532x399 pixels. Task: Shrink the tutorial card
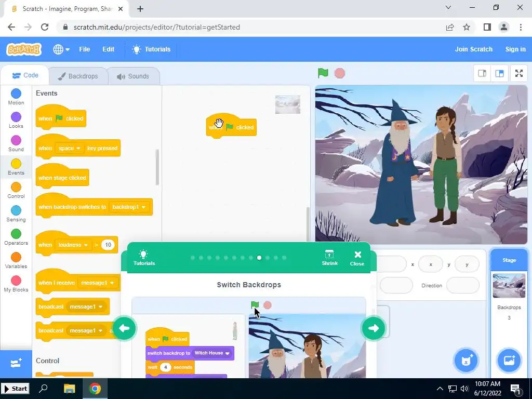coord(329,258)
